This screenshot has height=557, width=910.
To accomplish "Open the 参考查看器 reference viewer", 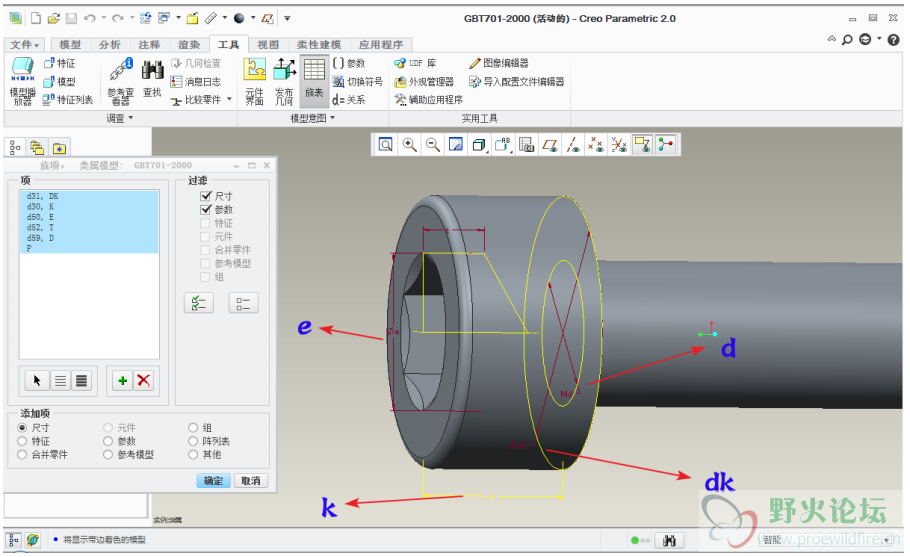I will (120, 80).
